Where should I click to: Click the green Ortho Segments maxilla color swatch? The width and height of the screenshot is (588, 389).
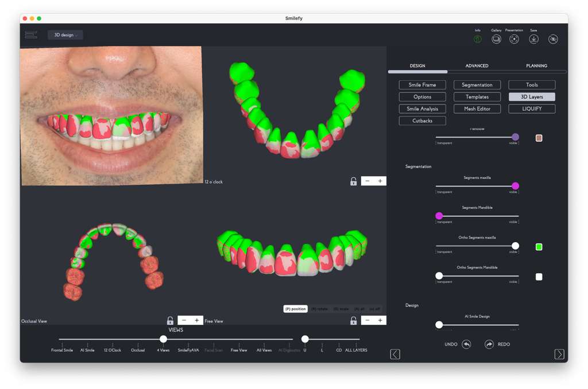[x=539, y=247]
